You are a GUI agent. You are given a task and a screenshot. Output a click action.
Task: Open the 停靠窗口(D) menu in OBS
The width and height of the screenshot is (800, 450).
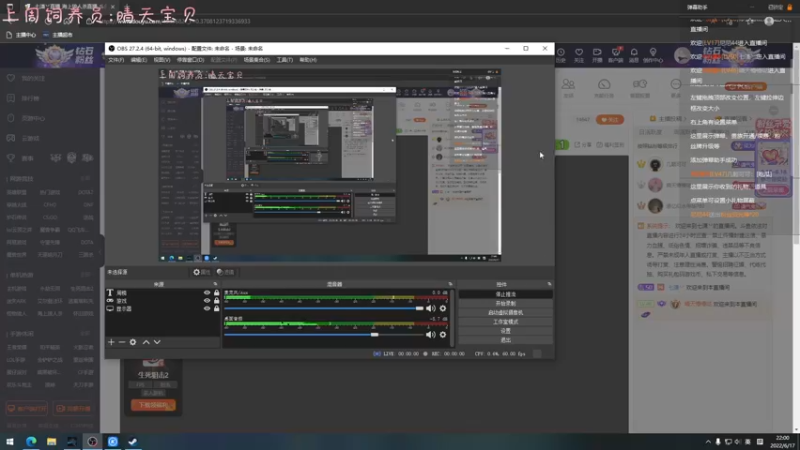coord(190,60)
